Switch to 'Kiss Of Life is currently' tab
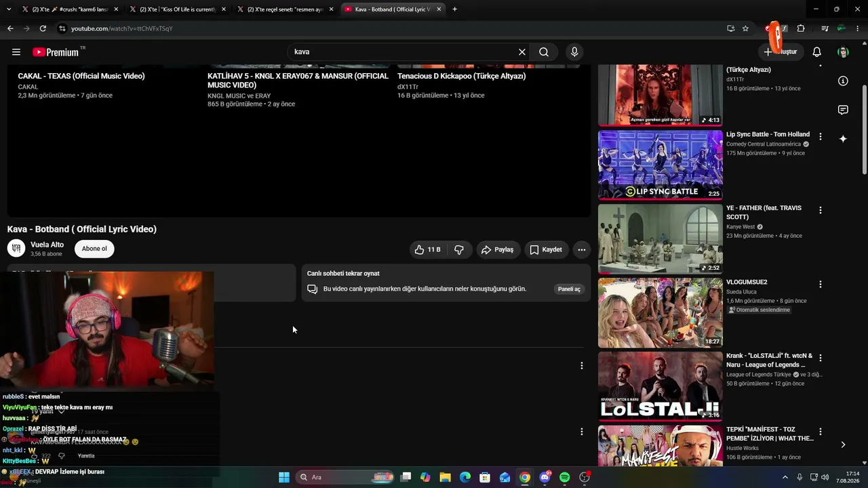Viewport: 868px width, 488px height. [178, 9]
